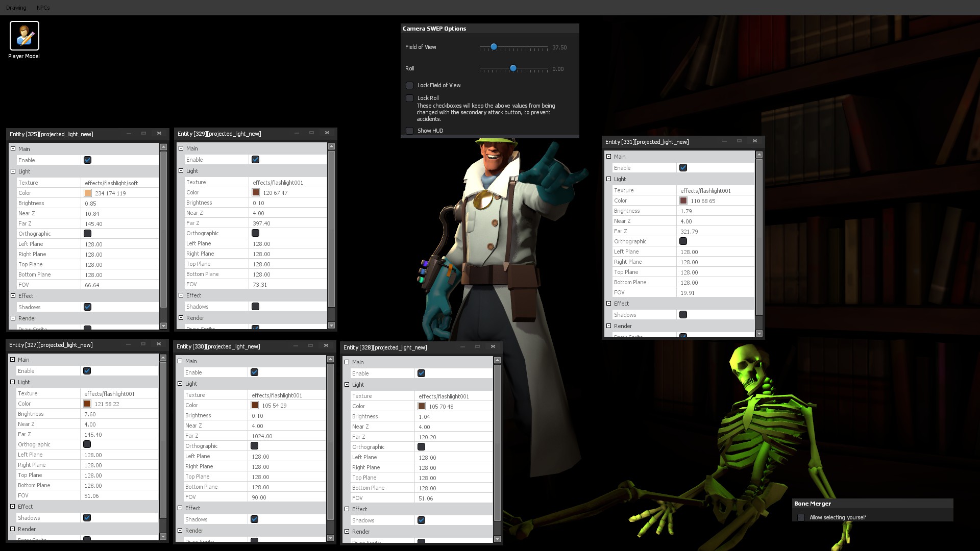The width and height of the screenshot is (980, 551).
Task: Click the Brightness value field in Entity [330]
Action: pos(286,416)
